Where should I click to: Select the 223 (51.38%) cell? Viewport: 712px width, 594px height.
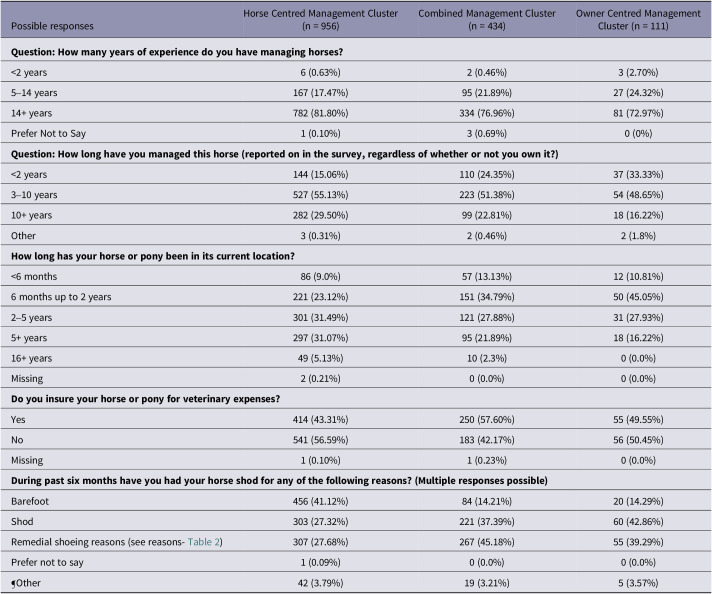pos(487,195)
